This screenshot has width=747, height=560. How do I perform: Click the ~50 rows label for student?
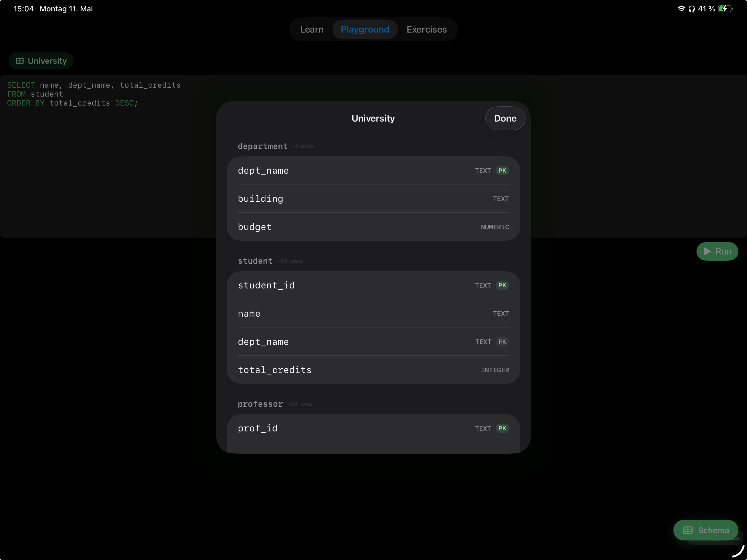tap(289, 261)
